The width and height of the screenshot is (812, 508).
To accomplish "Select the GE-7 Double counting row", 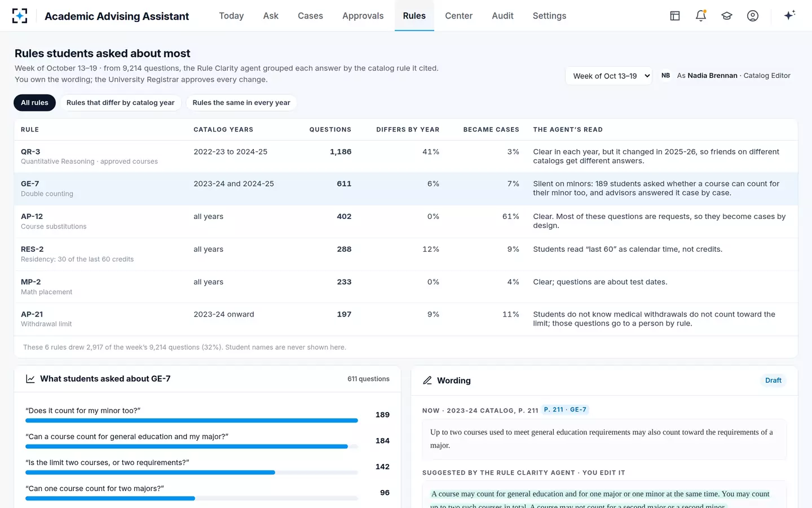I will click(x=406, y=189).
